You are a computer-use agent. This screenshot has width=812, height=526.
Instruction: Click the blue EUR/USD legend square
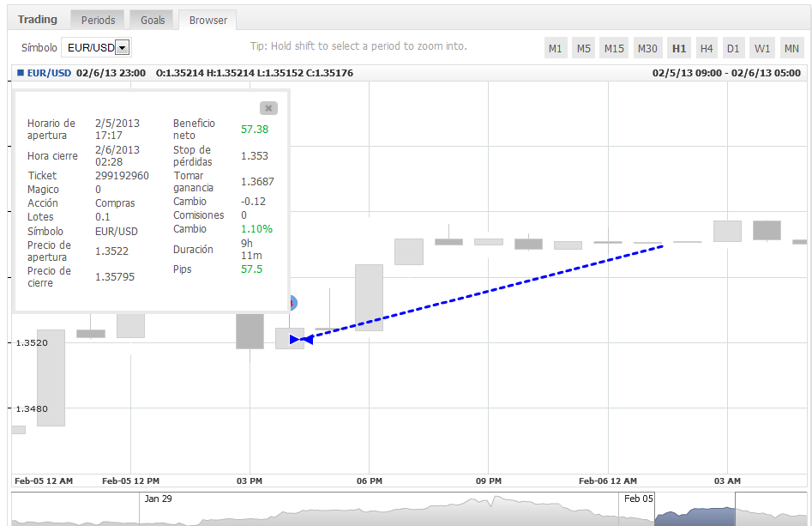click(x=21, y=73)
